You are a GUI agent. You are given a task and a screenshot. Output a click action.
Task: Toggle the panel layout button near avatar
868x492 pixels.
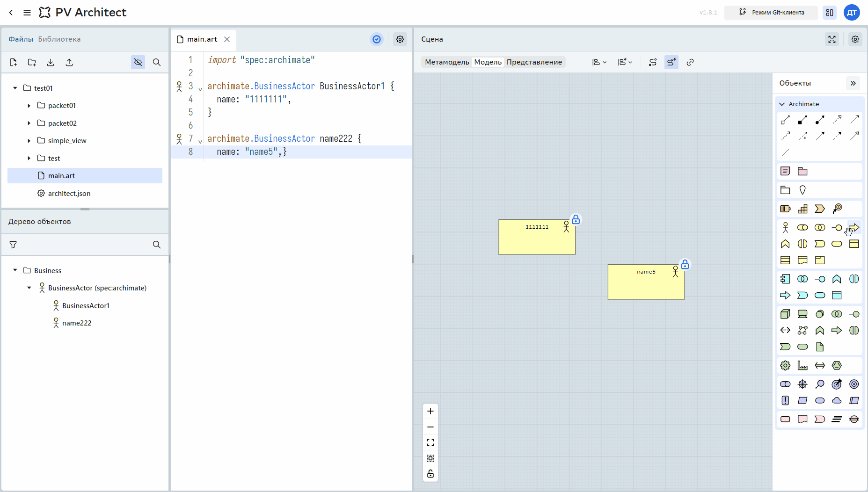[830, 13]
